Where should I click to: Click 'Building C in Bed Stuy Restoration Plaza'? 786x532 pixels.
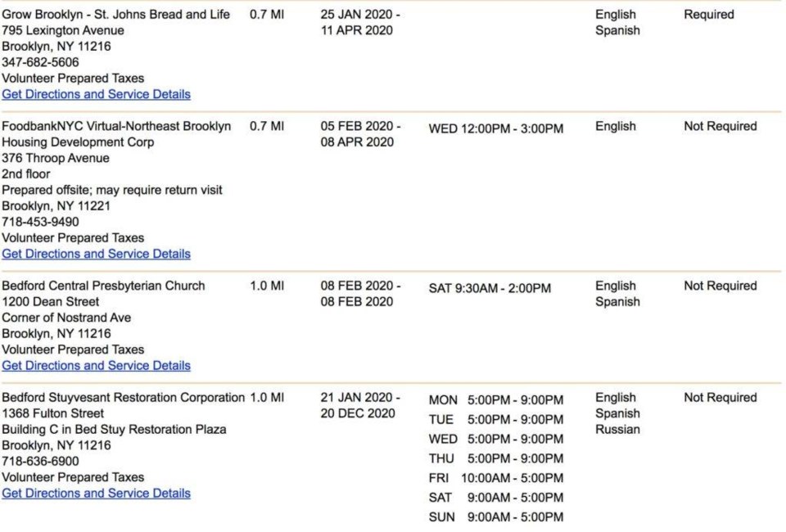pos(115,430)
